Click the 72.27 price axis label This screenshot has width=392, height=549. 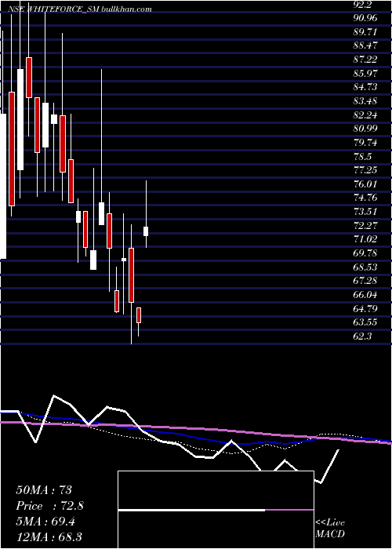pyautogui.click(x=365, y=226)
